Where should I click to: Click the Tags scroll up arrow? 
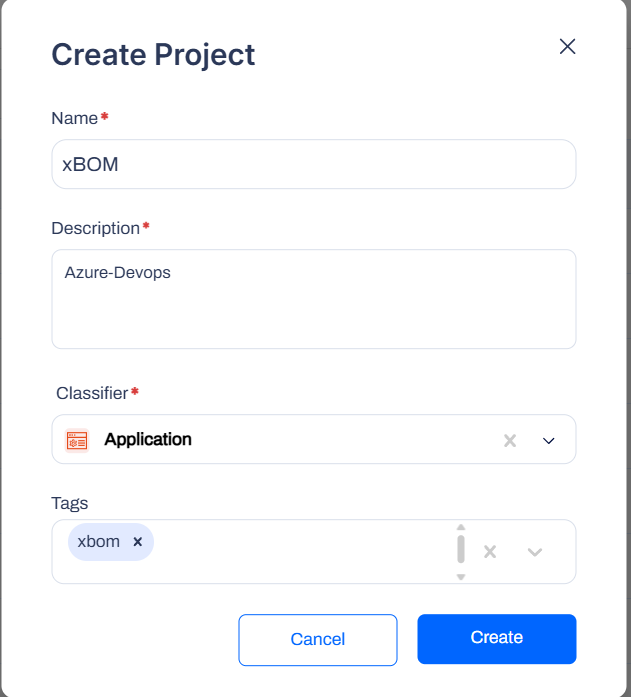point(461,527)
